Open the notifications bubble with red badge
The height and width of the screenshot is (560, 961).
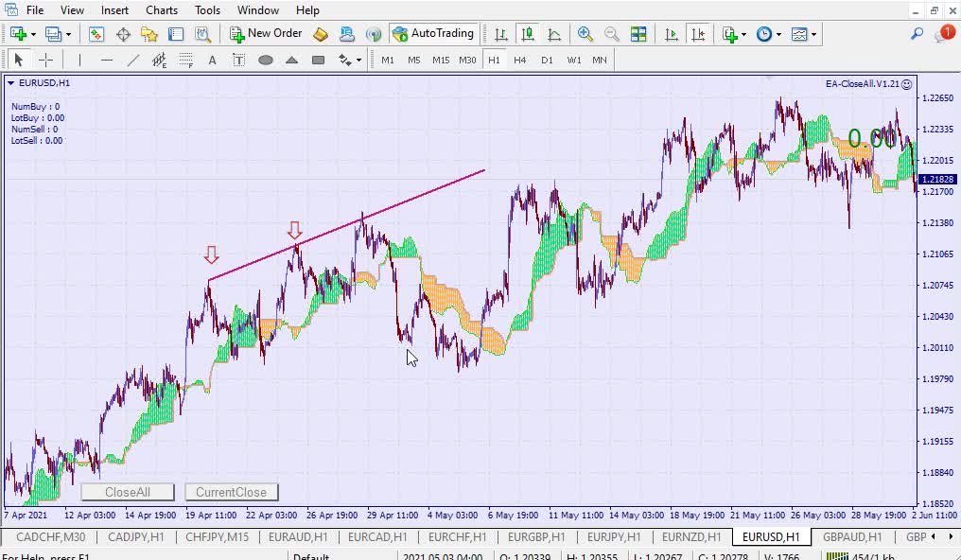point(944,33)
